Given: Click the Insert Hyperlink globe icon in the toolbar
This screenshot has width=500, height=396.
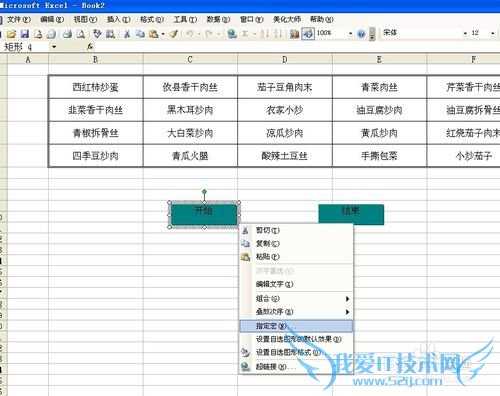Looking at the screenshot, I should pos(232,34).
